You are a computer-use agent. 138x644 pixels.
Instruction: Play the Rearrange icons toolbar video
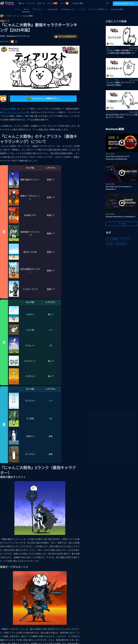point(122,173)
